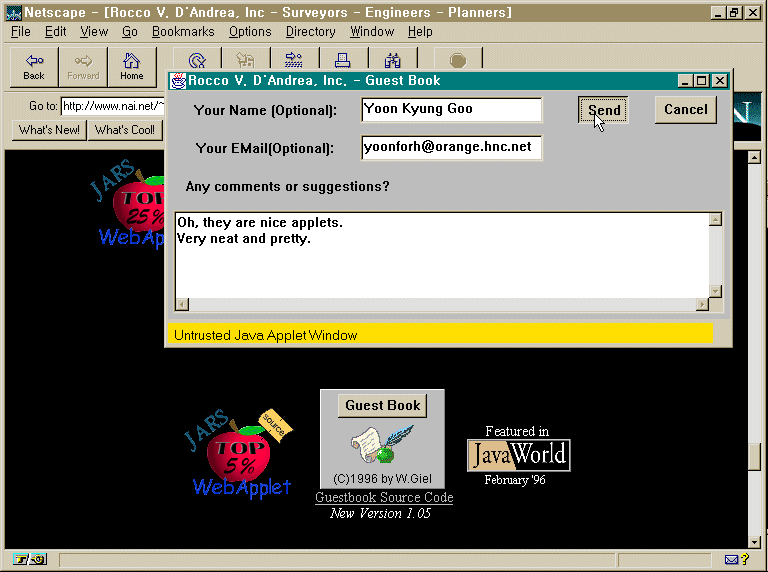Viewport: 768px width, 572px height.
Task: Click comments area scroll left arrow
Action: click(x=182, y=305)
